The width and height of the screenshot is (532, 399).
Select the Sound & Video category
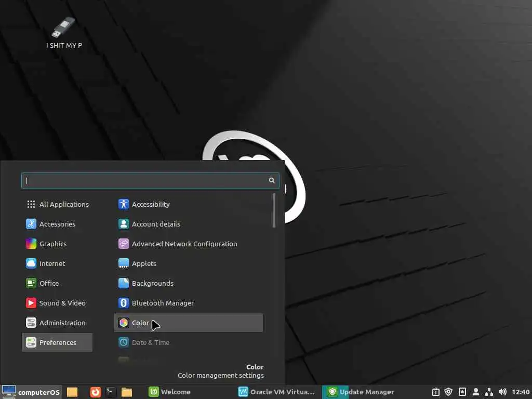57,303
